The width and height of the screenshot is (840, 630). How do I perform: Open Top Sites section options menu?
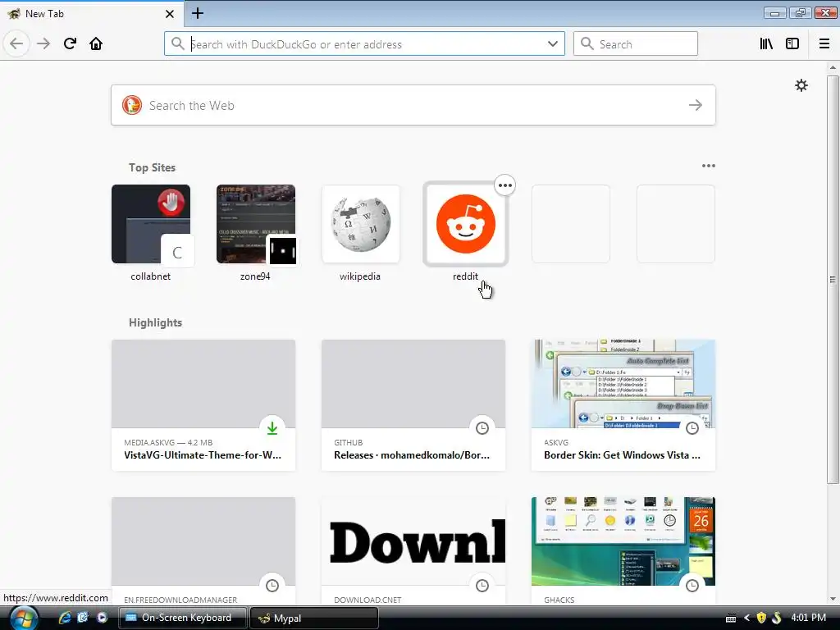[708, 166]
